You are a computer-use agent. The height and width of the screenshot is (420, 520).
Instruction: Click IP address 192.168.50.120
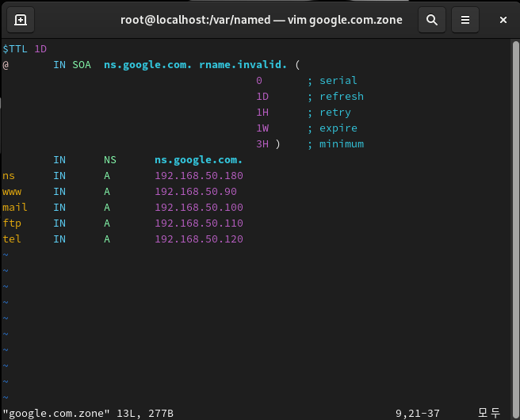coord(199,239)
